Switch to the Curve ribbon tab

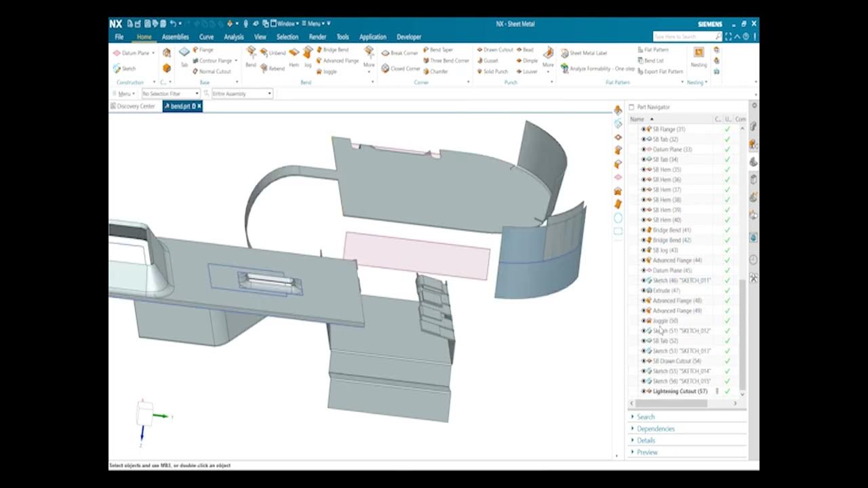click(206, 37)
